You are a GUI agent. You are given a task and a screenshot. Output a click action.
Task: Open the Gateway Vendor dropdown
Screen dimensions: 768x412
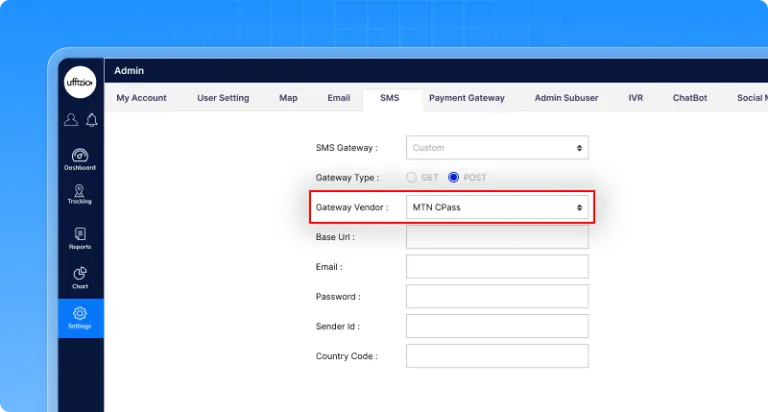tap(497, 207)
